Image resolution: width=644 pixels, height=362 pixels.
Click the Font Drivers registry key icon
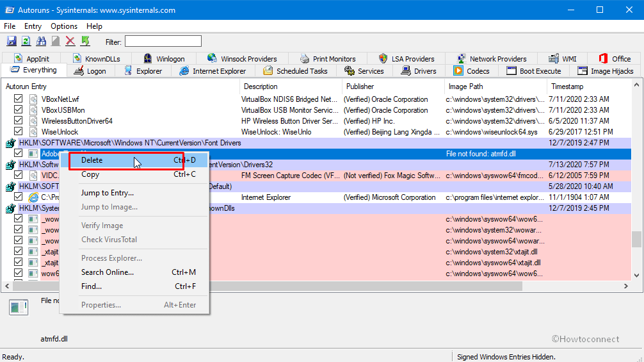pyautogui.click(x=10, y=143)
